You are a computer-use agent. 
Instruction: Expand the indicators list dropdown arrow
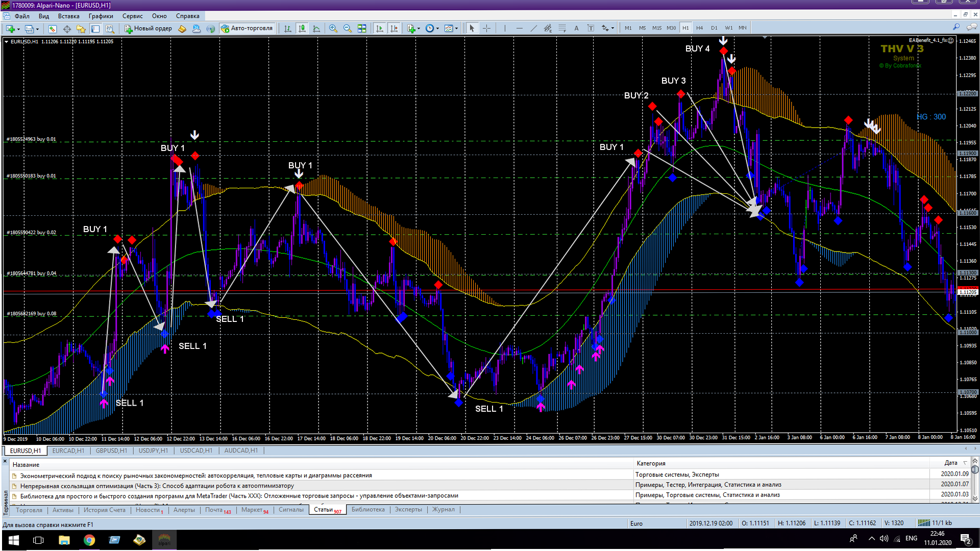419,29
